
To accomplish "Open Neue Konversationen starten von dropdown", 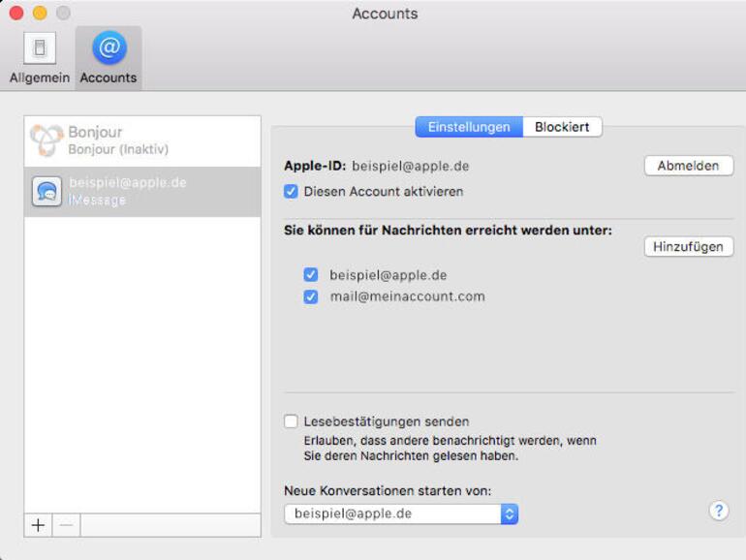I will [x=401, y=513].
